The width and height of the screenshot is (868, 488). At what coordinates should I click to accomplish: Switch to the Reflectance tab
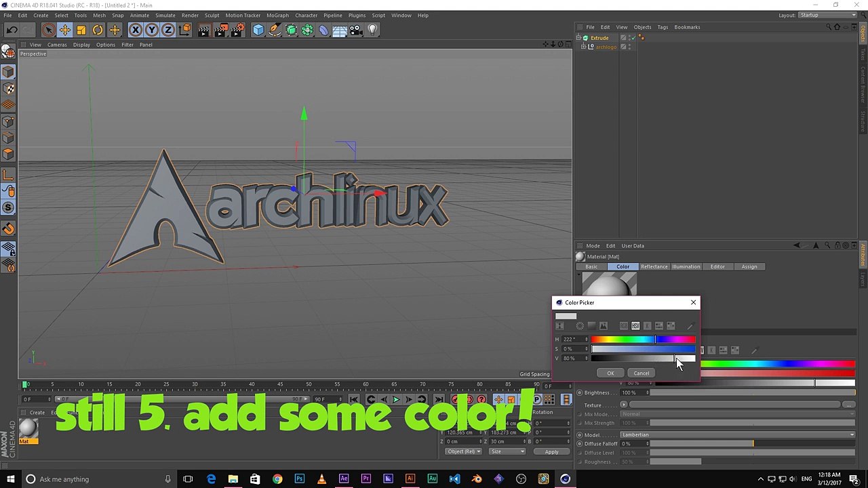pos(654,266)
